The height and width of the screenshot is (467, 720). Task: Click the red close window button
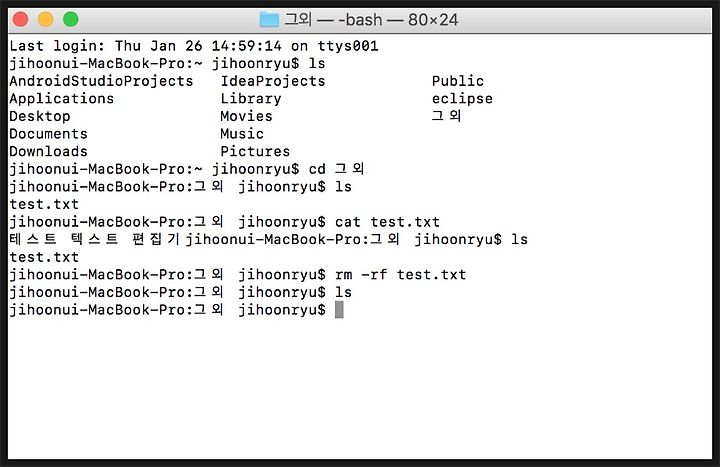21,19
